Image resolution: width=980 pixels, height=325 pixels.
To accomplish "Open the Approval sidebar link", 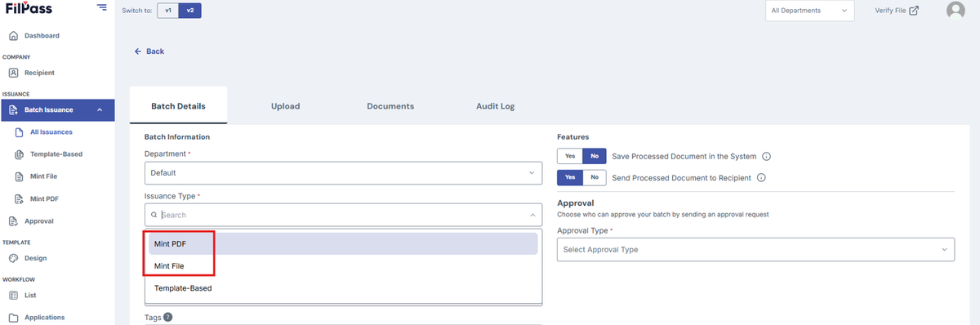I will [x=39, y=221].
